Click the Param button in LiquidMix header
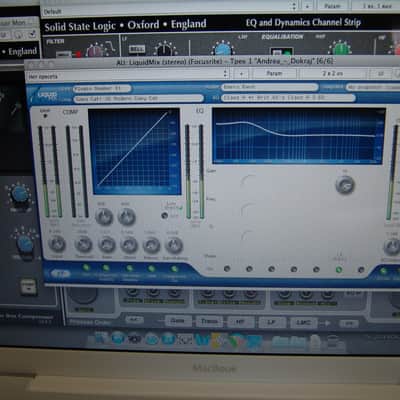400x400 pixels. [x=274, y=73]
